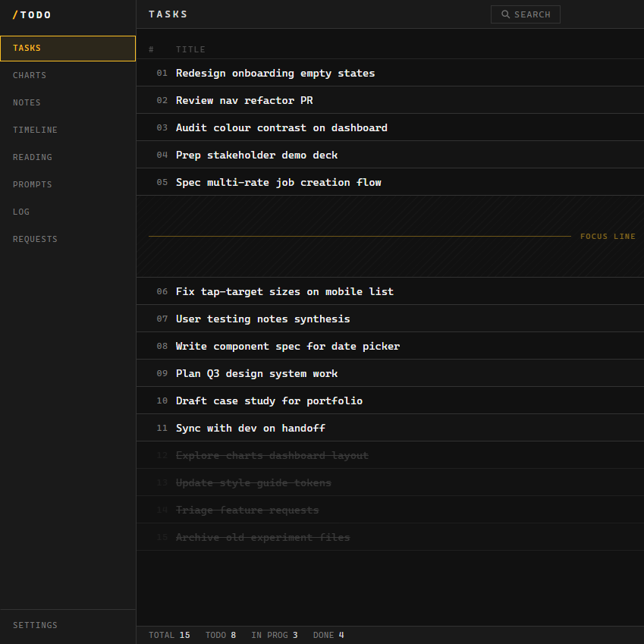Click the search magnifier icon
The image size is (644, 644).
506,14
